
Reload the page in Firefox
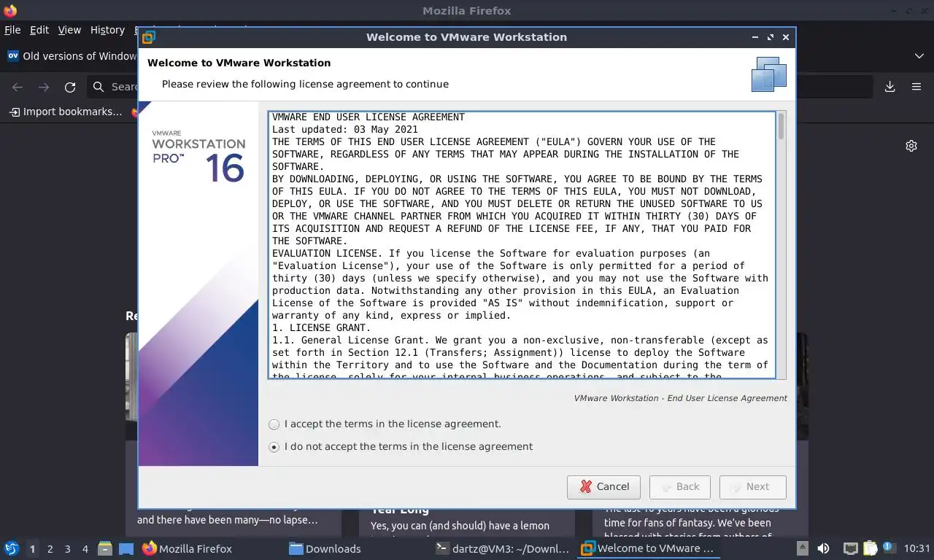click(70, 87)
